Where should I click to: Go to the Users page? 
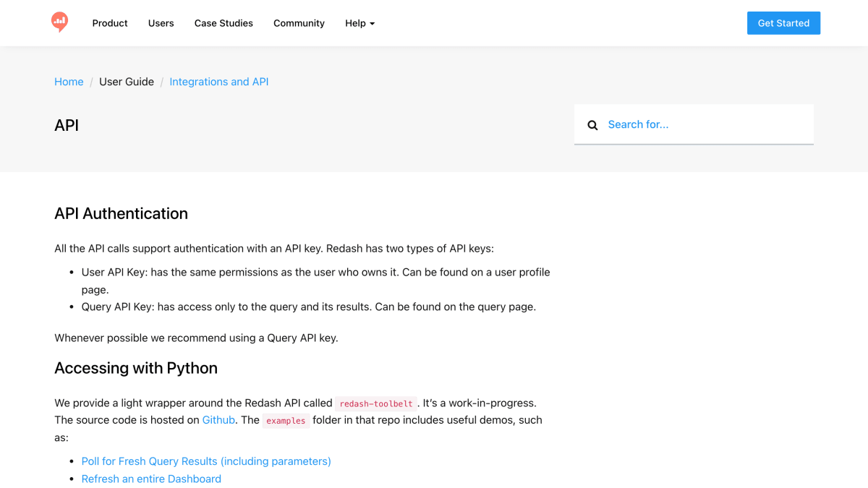(x=161, y=23)
